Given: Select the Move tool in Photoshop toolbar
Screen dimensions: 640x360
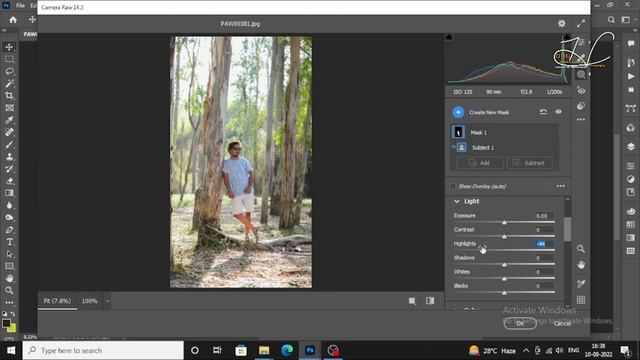Looking at the screenshot, I should 9,47.
